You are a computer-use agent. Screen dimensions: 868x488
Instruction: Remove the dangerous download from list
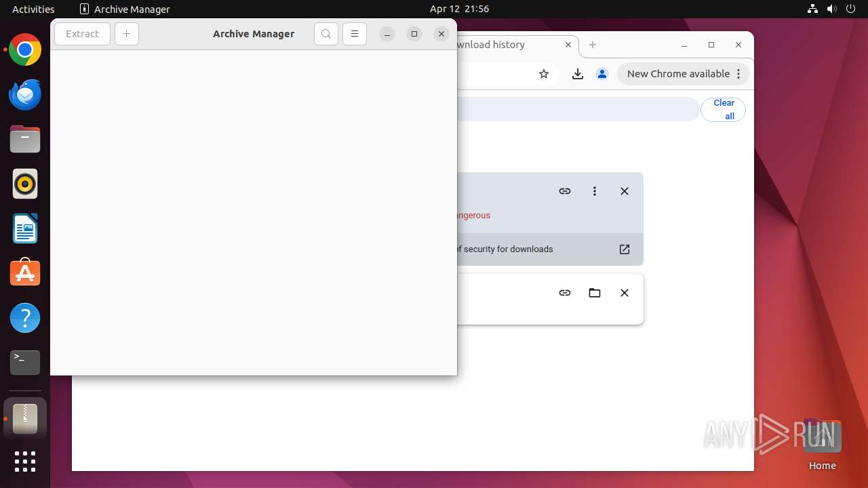pyautogui.click(x=625, y=191)
